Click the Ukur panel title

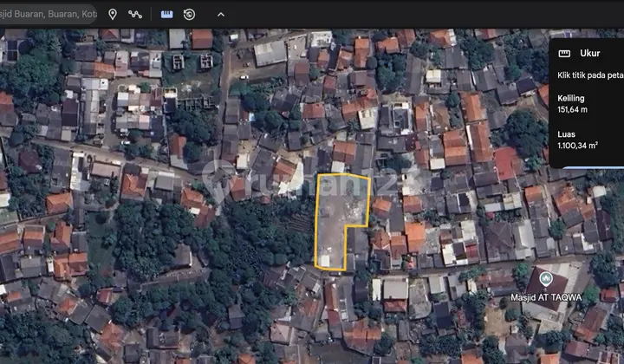coord(590,52)
